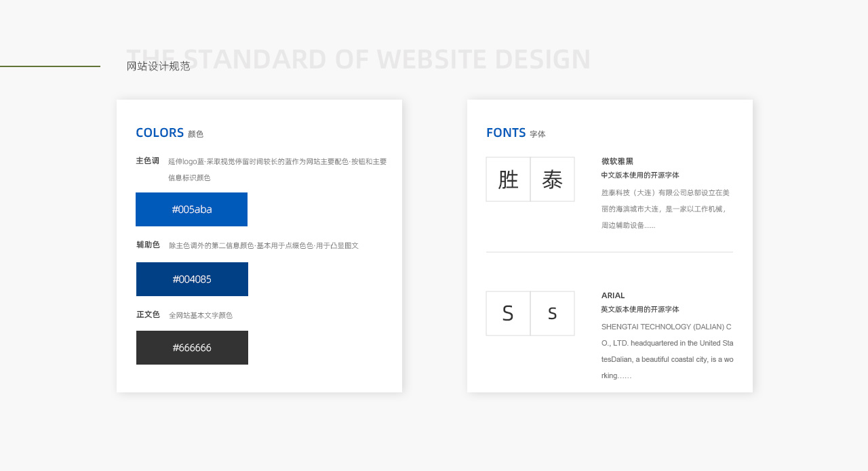Screen dimensions: 868x471
Task: Click the uppercase S Arial sample box
Action: click(x=508, y=313)
